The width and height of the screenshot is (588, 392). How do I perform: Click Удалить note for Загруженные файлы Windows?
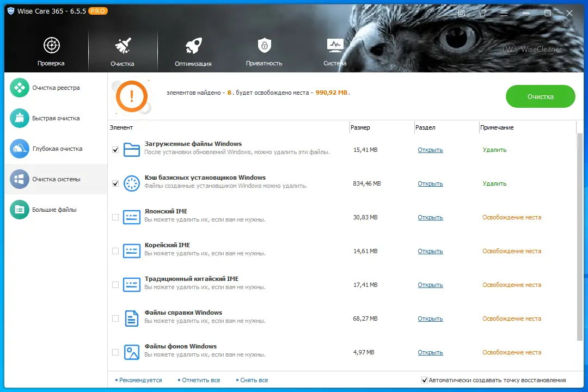tap(494, 150)
